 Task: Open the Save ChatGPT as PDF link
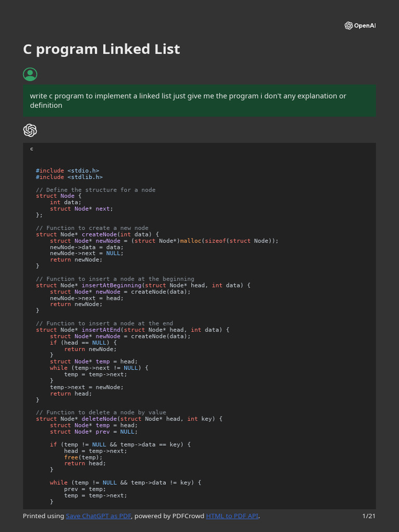coord(99,516)
